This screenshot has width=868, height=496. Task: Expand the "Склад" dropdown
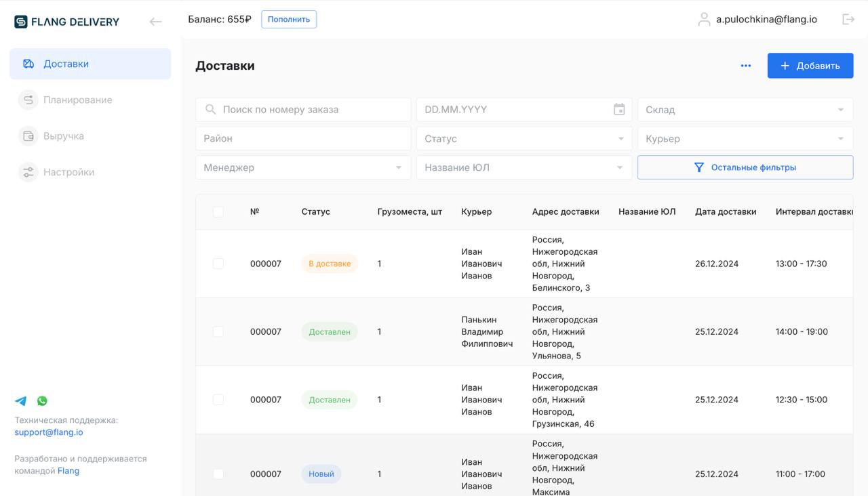(x=745, y=110)
